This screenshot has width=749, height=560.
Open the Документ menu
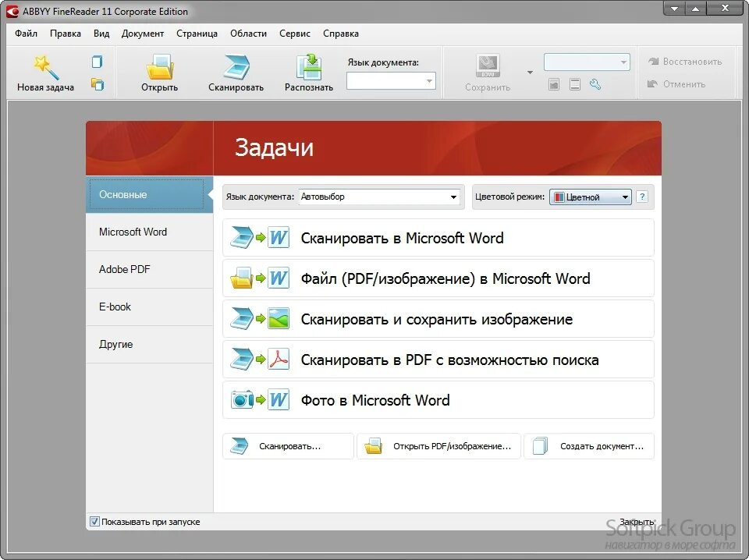[x=142, y=34]
